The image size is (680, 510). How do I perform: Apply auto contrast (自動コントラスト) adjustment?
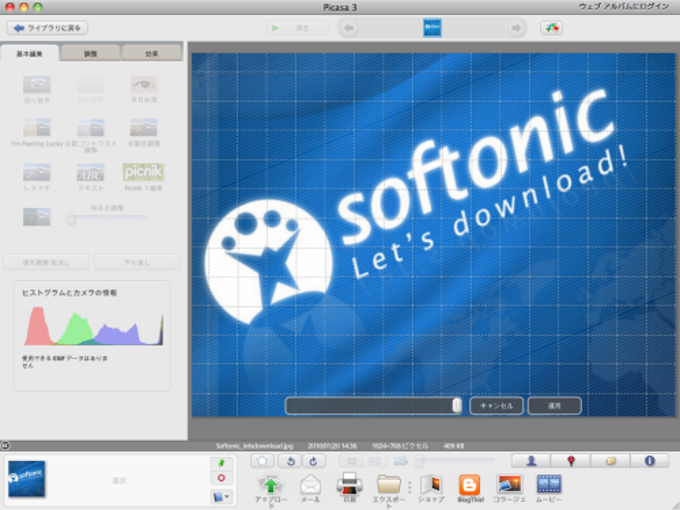[90, 128]
